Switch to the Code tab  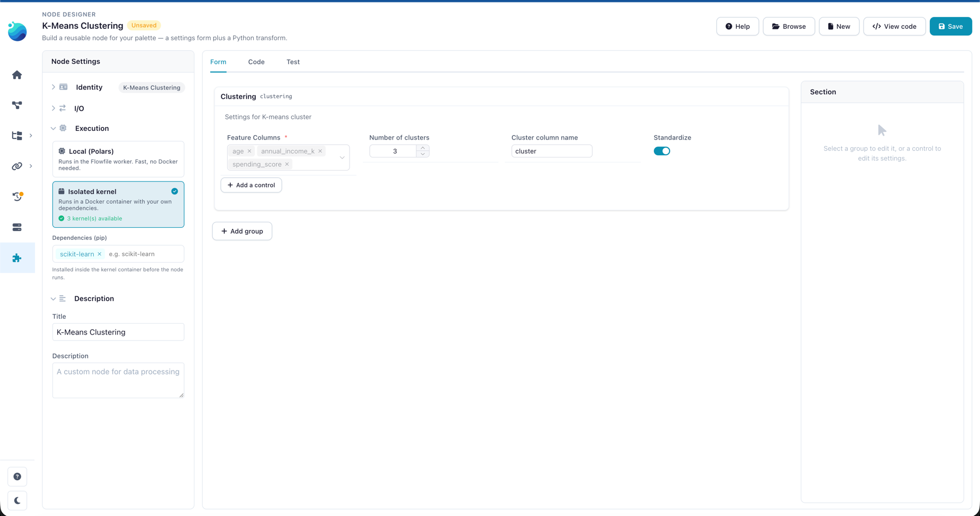[256, 62]
